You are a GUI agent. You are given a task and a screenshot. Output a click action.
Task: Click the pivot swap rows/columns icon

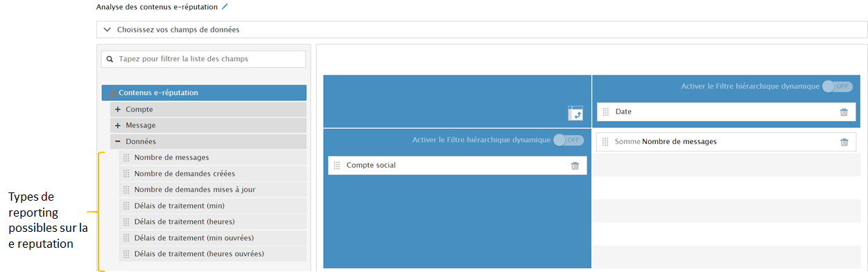[x=575, y=113]
